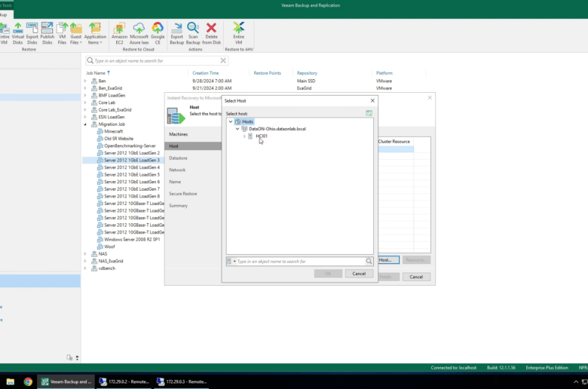Screen dimensions: 588x389
Task: Select the Woof VM entry
Action: [109, 247]
